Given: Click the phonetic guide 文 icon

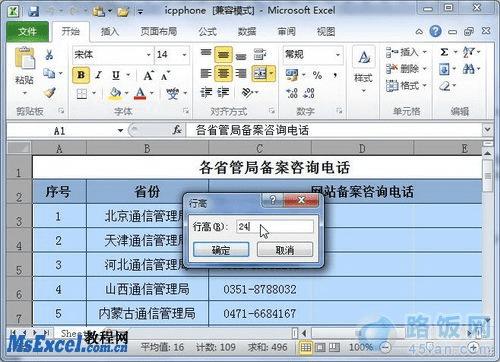Looking at the screenshot, I should pos(173,94).
